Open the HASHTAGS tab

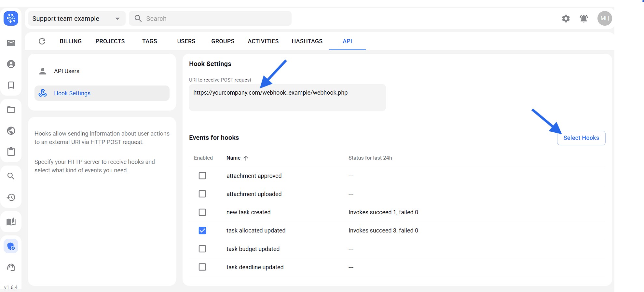tap(307, 41)
